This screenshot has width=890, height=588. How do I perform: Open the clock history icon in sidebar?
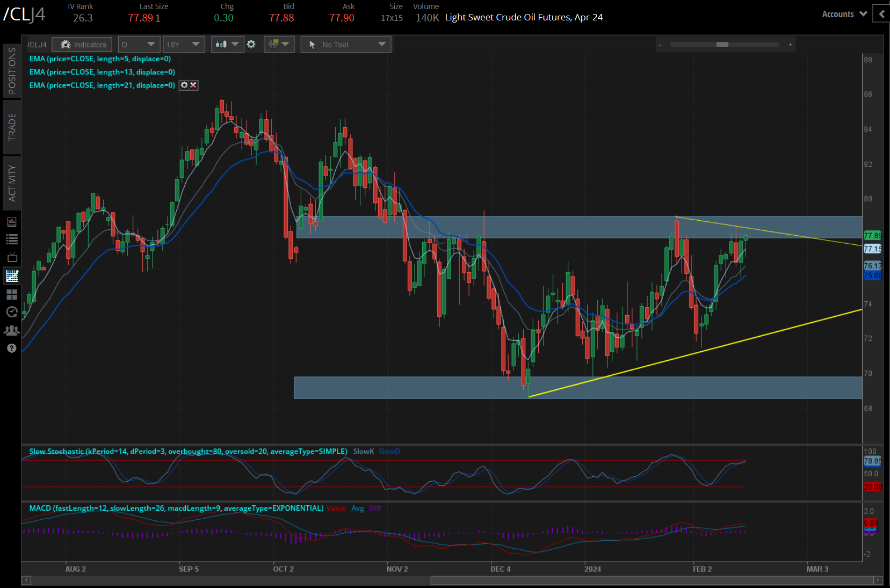[x=11, y=312]
